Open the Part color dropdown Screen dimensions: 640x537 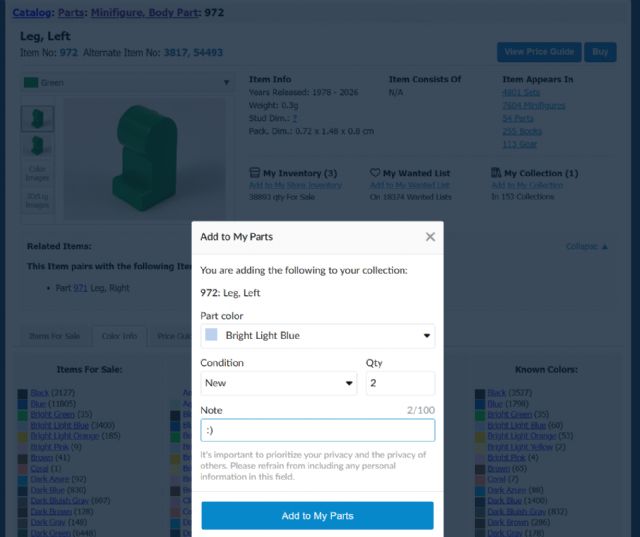pos(317,336)
